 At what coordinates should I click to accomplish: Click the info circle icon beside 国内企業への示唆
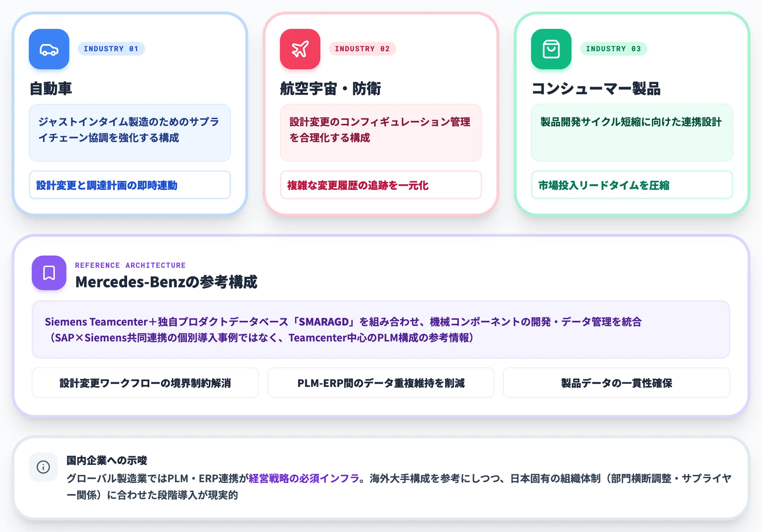point(43,467)
